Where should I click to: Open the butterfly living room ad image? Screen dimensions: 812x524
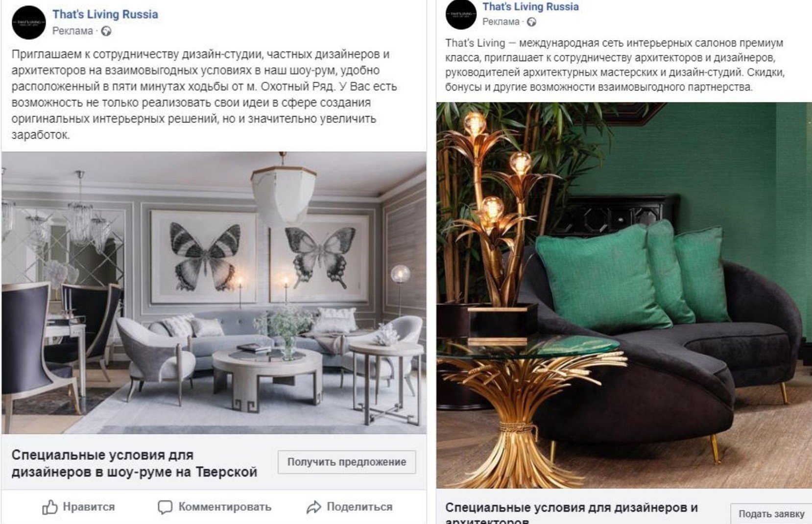pos(214,293)
